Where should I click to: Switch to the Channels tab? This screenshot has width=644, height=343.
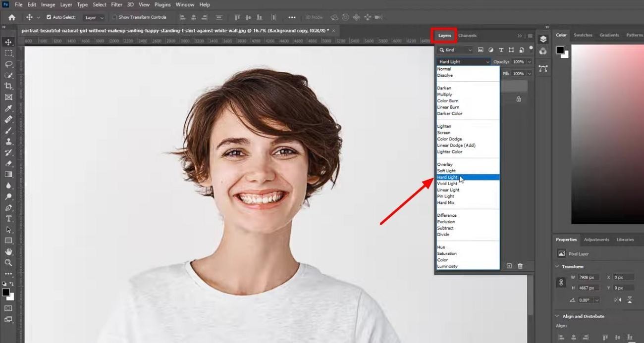(x=467, y=36)
